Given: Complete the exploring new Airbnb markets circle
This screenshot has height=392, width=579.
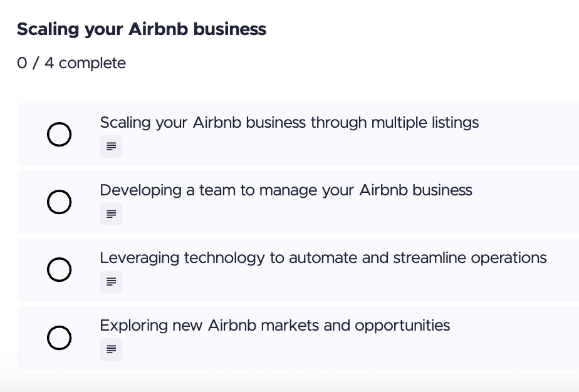Looking at the screenshot, I should [x=59, y=338].
